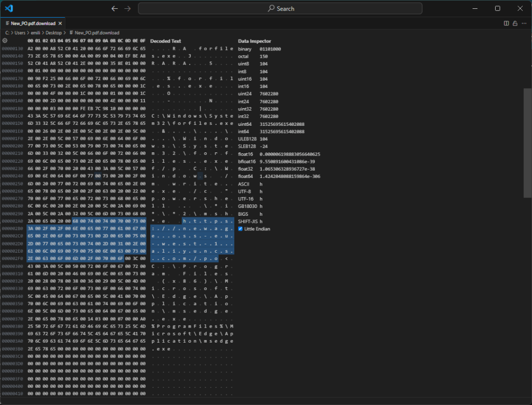Click the VS Code logo icon
The height and width of the screenshot is (405, 532).
tap(8, 8)
